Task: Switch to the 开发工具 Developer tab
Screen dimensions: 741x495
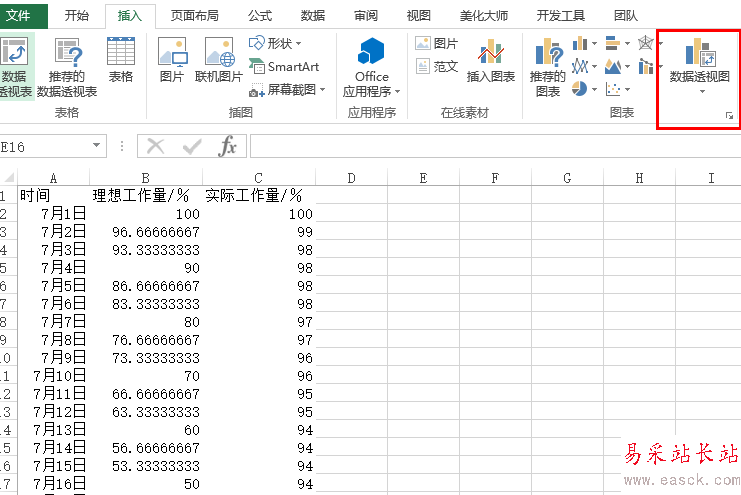Action: tap(561, 16)
